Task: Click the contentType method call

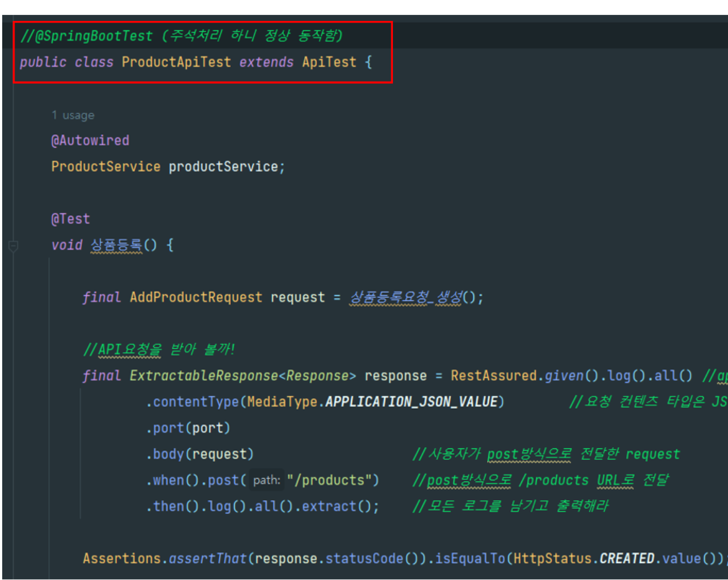Action: (196, 402)
